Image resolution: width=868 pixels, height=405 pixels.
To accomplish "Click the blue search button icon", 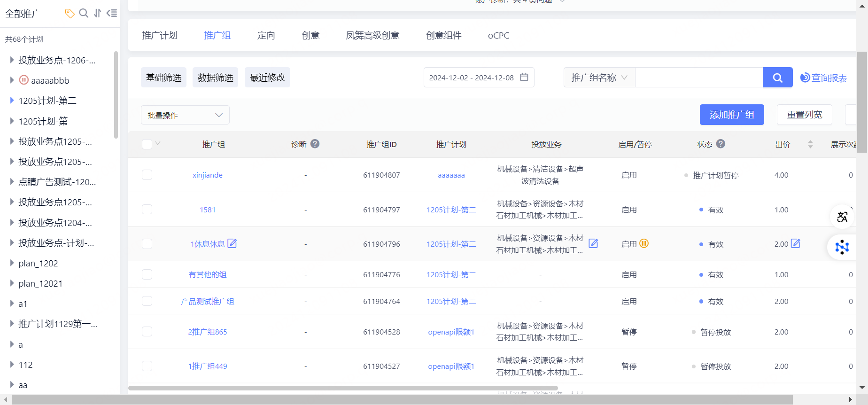I will coord(778,78).
